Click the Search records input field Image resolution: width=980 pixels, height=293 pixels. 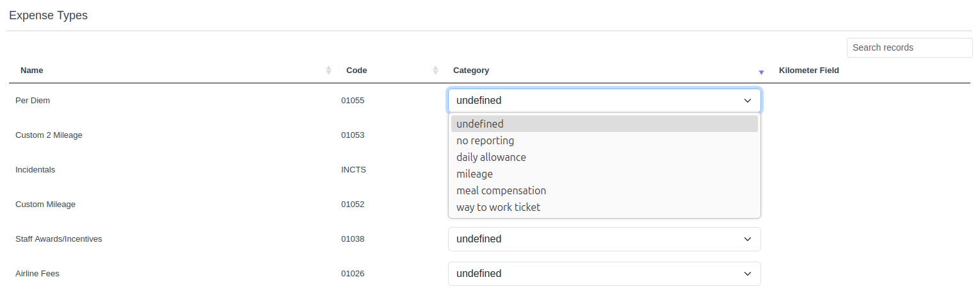[x=909, y=47]
